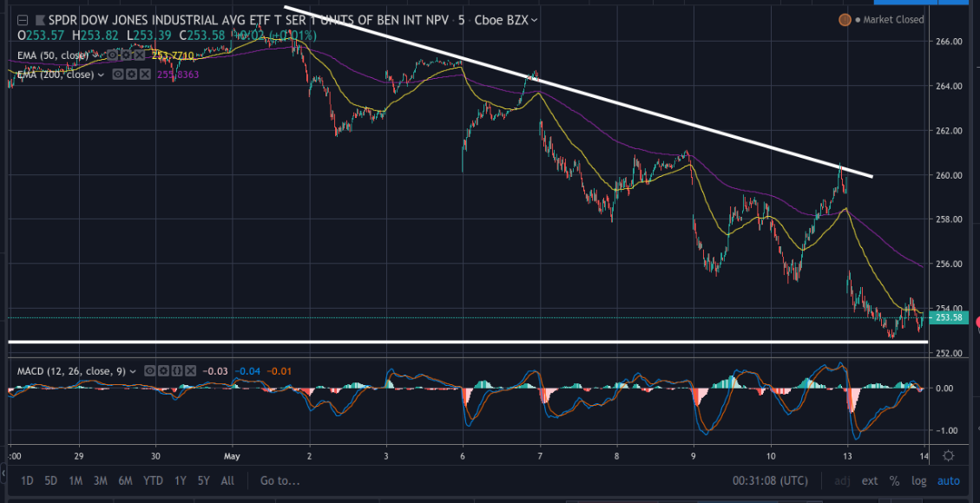Toggle adj dividend adjustment
Viewport: 980px width, 503px height.
click(843, 481)
